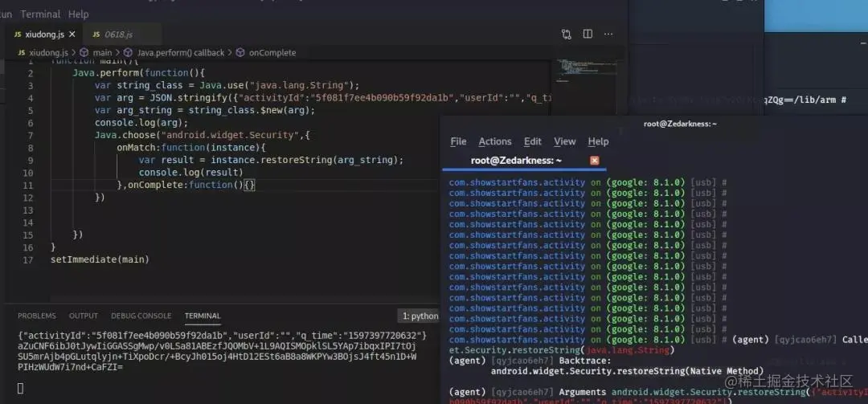Click the ==/lib/arm # prompt in background terminal
The image size is (868, 404).
coord(806,100)
